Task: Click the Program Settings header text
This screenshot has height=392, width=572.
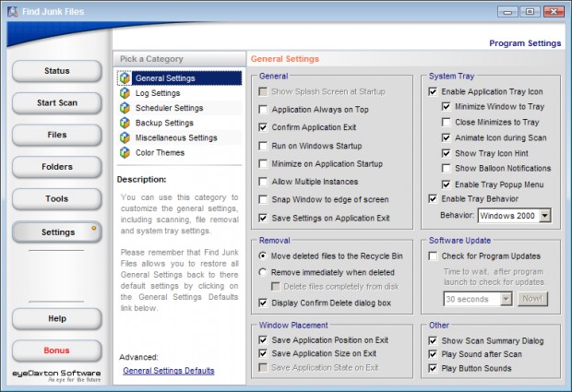Action: click(525, 43)
